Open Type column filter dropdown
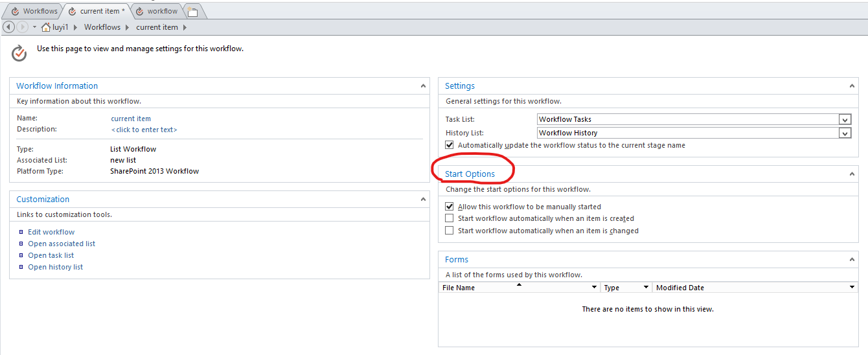 pos(646,288)
